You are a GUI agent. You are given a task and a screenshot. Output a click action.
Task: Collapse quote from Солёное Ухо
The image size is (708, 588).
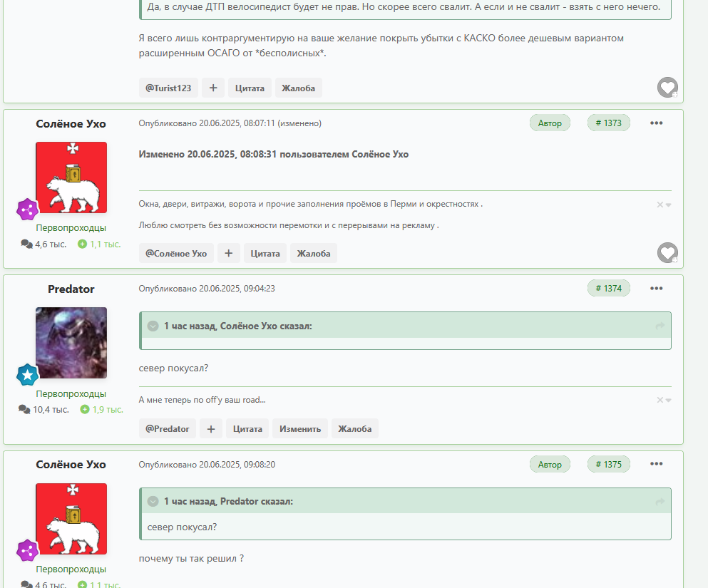[153, 326]
